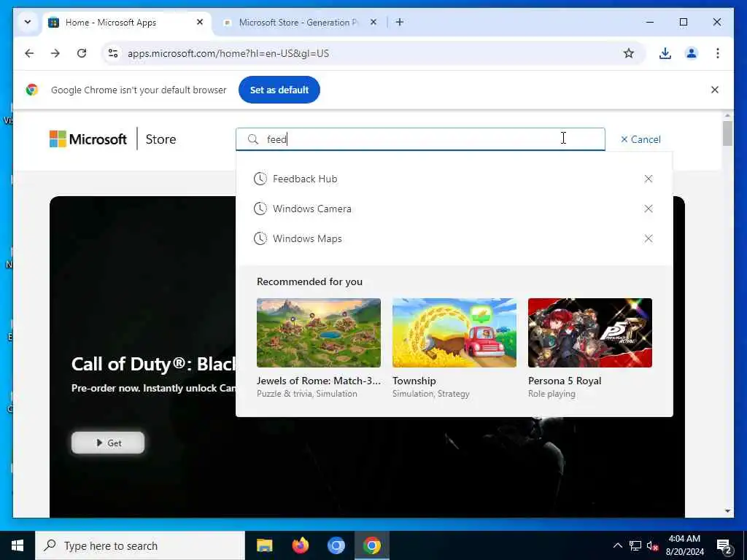Open Persona 5 Royal thumbnail
Screen dimensions: 747x560
pyautogui.click(x=590, y=332)
